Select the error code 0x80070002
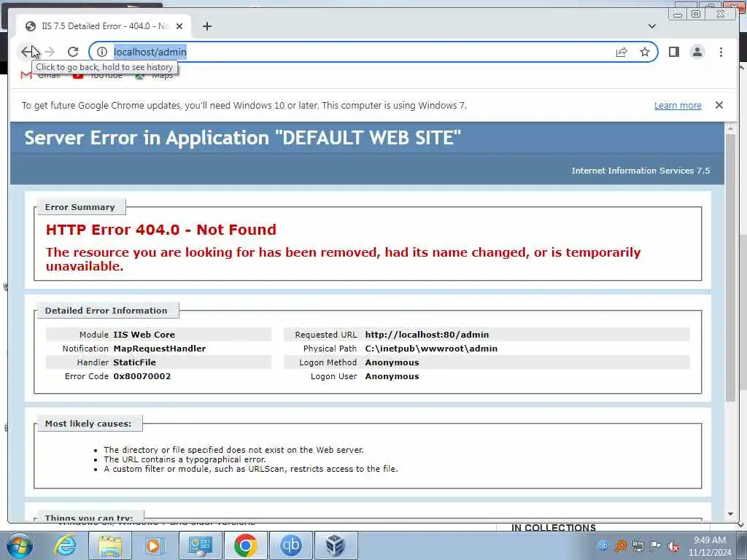The image size is (747, 560). (142, 376)
